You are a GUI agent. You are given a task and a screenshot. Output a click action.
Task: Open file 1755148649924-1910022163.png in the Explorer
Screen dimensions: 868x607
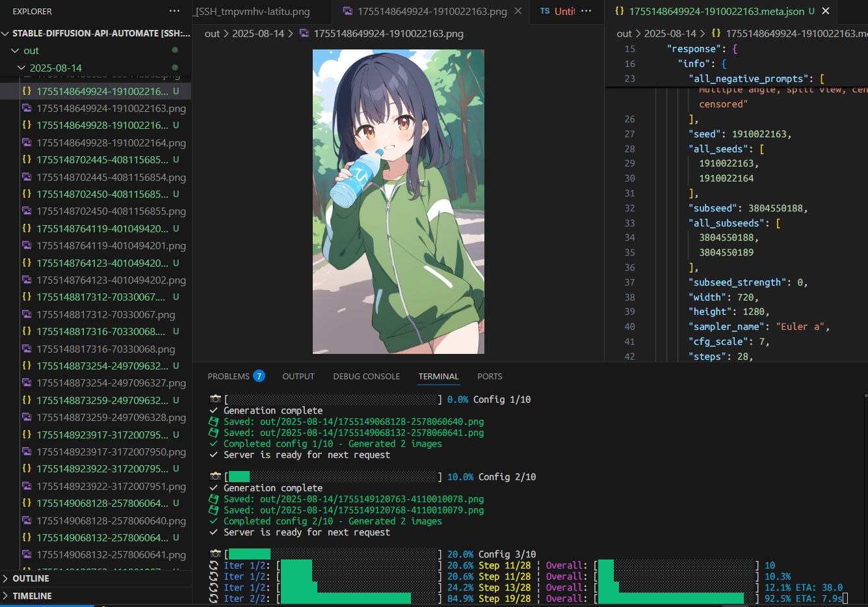click(111, 108)
